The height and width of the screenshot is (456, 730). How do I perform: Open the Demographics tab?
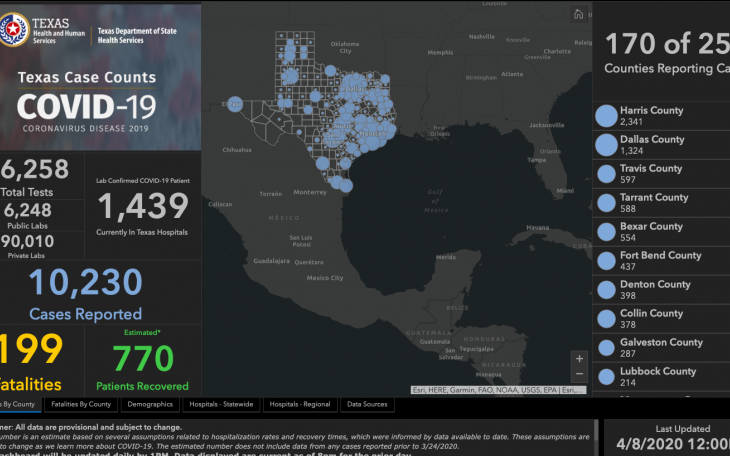[150, 405]
